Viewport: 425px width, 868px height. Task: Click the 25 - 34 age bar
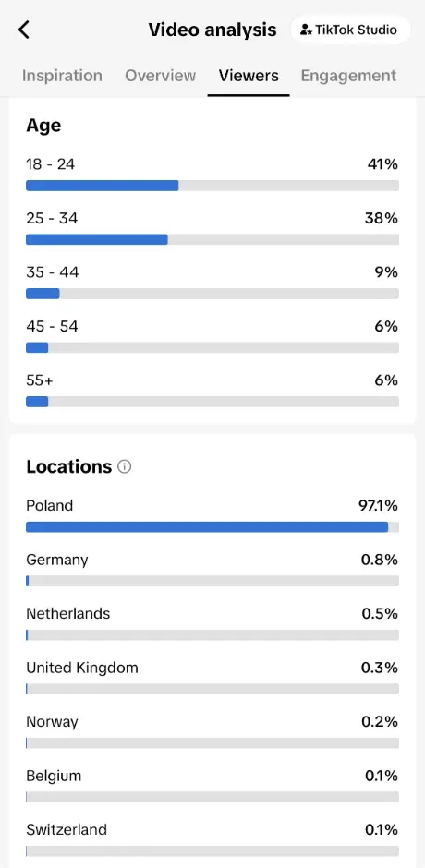(x=212, y=239)
